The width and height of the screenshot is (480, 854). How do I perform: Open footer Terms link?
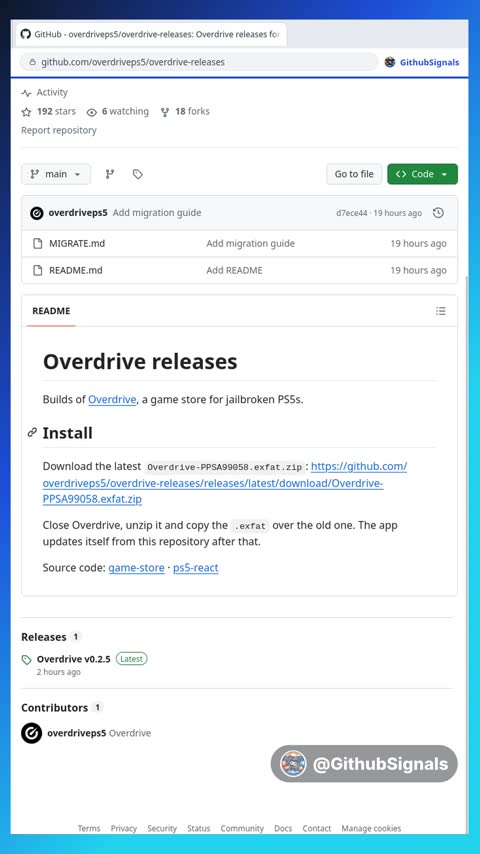(x=89, y=828)
